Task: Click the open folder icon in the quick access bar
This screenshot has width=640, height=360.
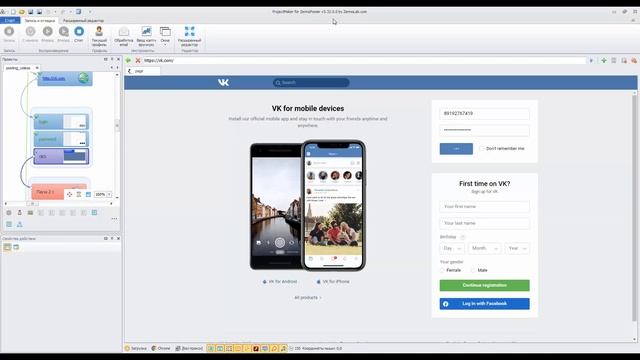Action: pos(22,12)
